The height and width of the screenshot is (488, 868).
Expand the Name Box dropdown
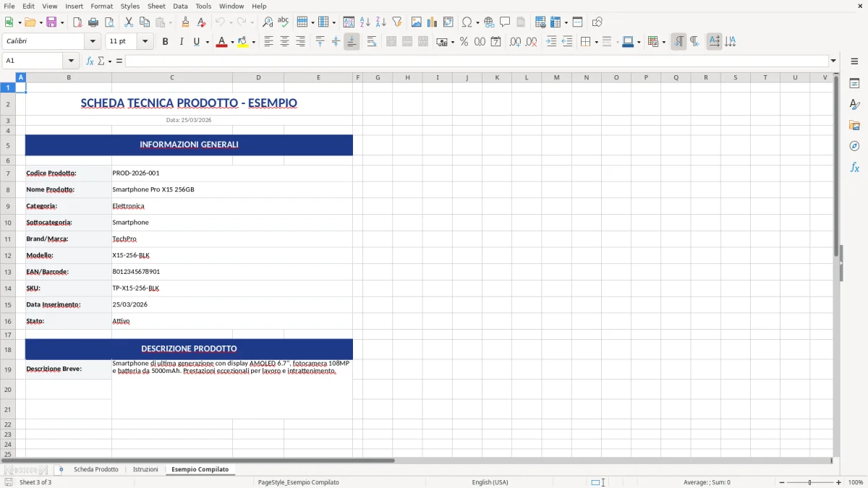point(71,61)
